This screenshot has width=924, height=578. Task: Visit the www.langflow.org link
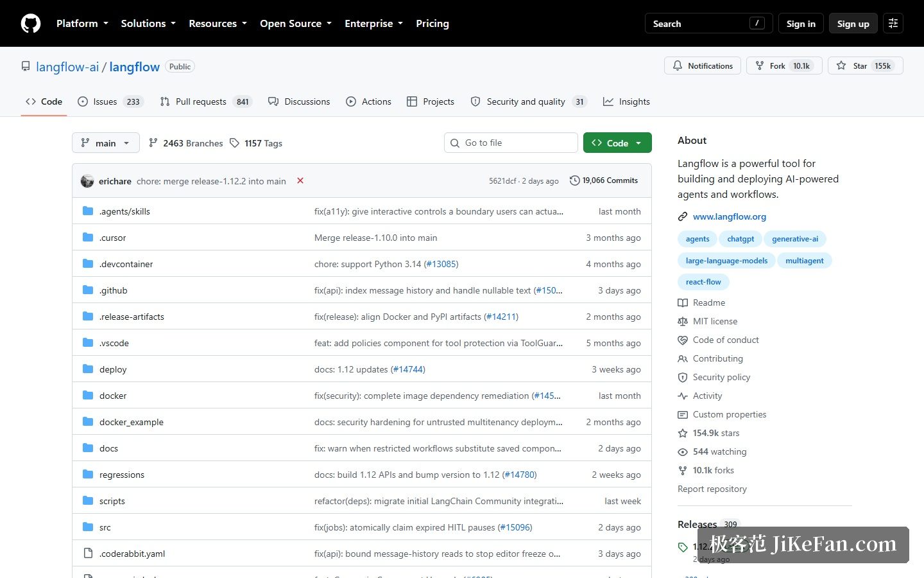(x=730, y=216)
